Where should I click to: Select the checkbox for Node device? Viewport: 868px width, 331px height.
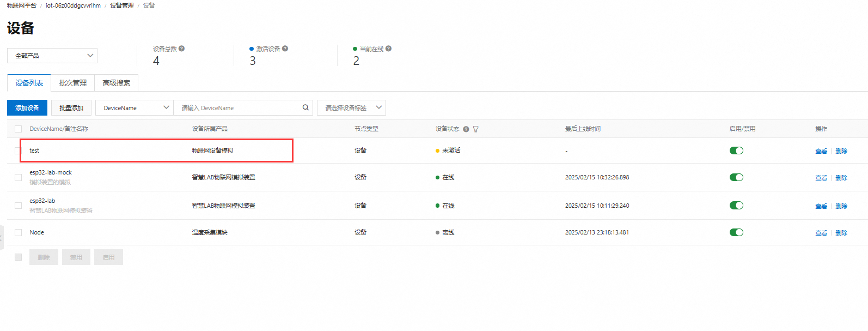[x=18, y=232]
